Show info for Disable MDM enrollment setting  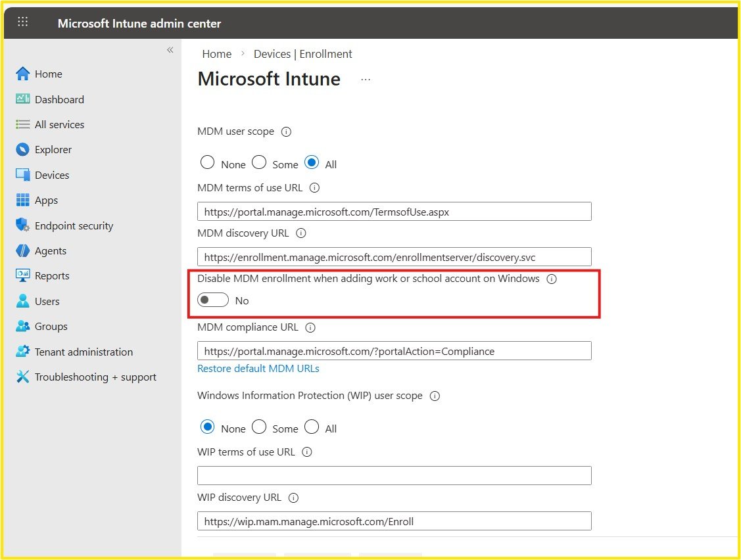pos(552,279)
